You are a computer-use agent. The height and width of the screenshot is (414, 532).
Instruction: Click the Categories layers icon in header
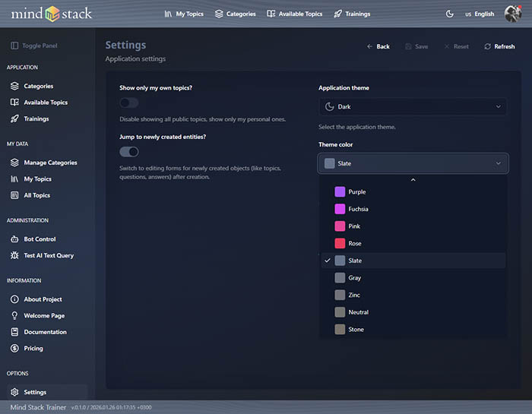tap(219, 14)
